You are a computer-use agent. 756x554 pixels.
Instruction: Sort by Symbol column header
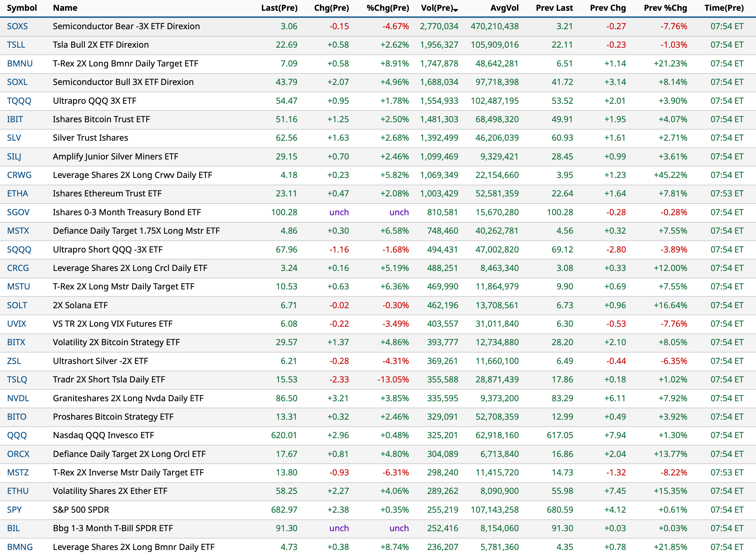coord(22,8)
